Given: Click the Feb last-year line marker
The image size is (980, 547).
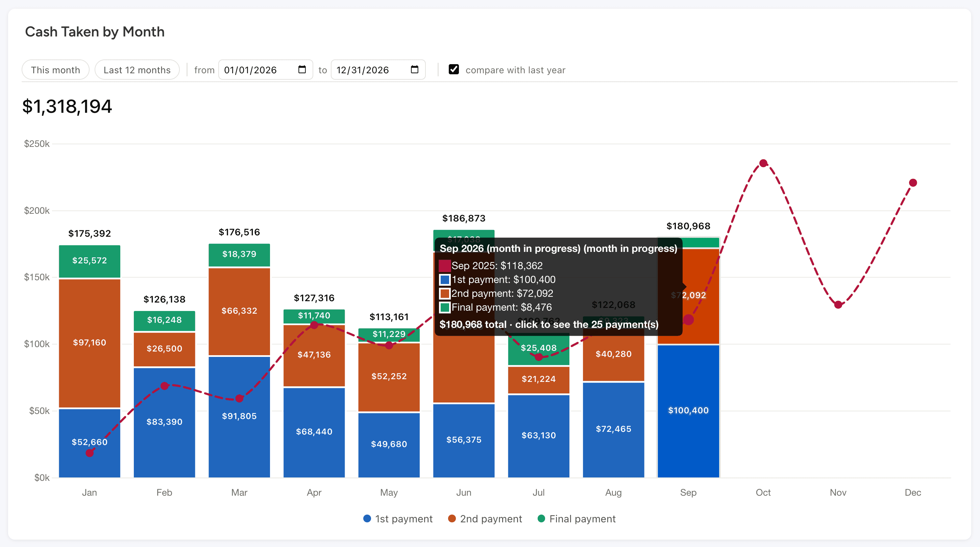Looking at the screenshot, I should pos(164,386).
